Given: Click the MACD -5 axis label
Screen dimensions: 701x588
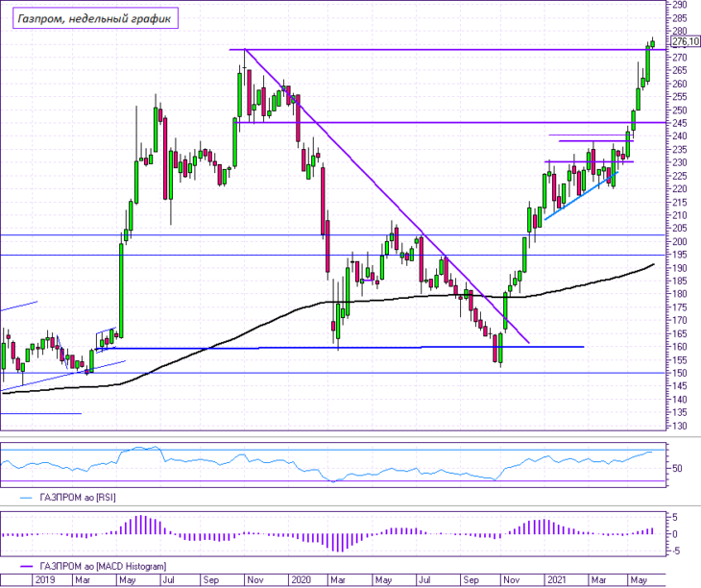Looking at the screenshot, I should pos(674,551).
